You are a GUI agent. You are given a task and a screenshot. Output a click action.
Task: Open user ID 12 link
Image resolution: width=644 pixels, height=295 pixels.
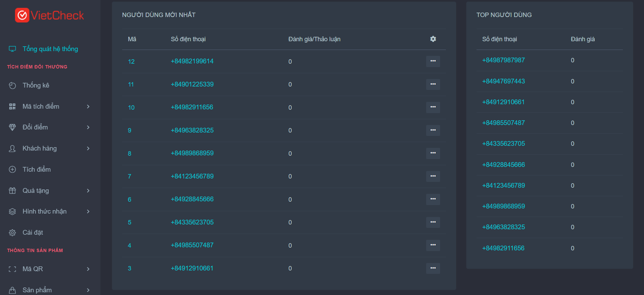tap(131, 62)
